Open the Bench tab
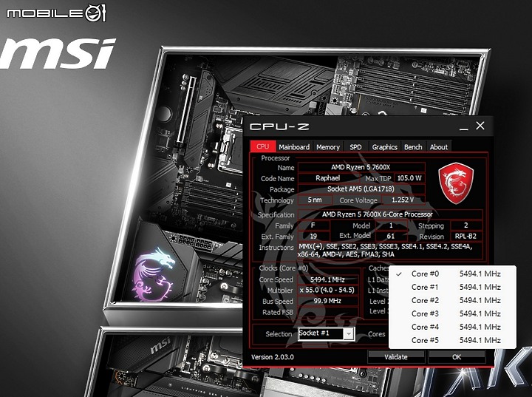This screenshot has width=532, height=397. coord(413,146)
